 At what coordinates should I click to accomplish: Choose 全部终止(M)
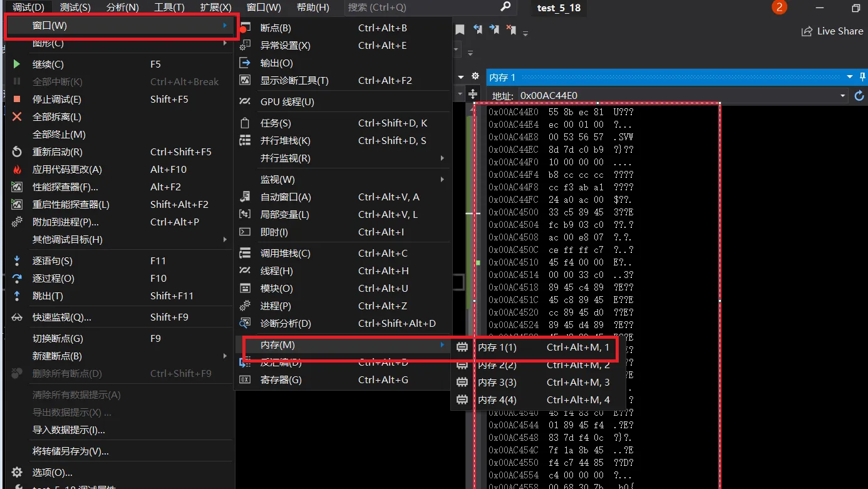(x=120, y=135)
